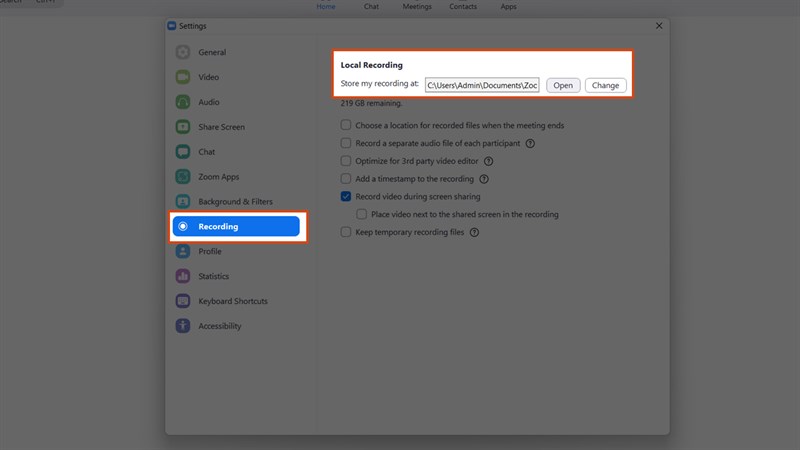Enable choosing a location when meeting ends
Viewport: 800px width, 450px height.
click(346, 126)
